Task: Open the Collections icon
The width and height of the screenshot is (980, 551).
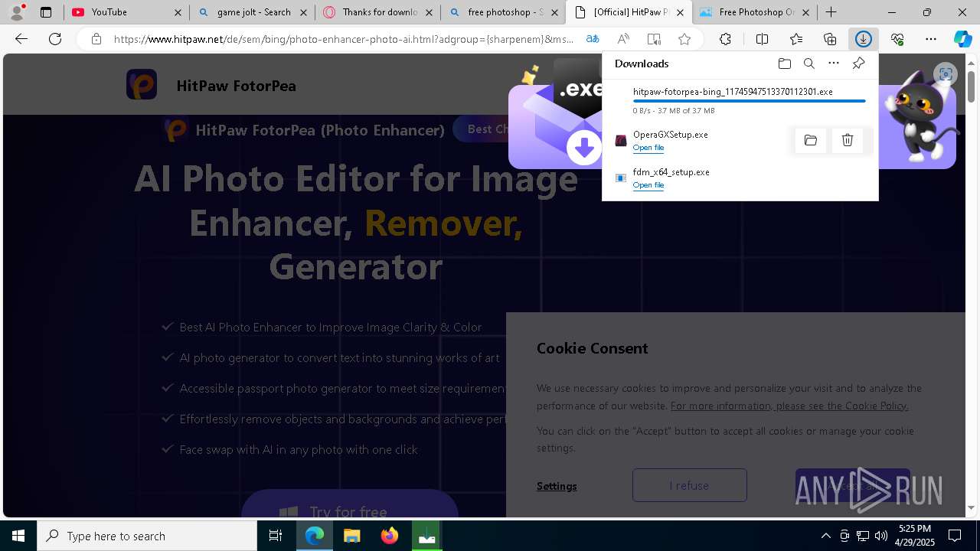Action: tap(830, 39)
